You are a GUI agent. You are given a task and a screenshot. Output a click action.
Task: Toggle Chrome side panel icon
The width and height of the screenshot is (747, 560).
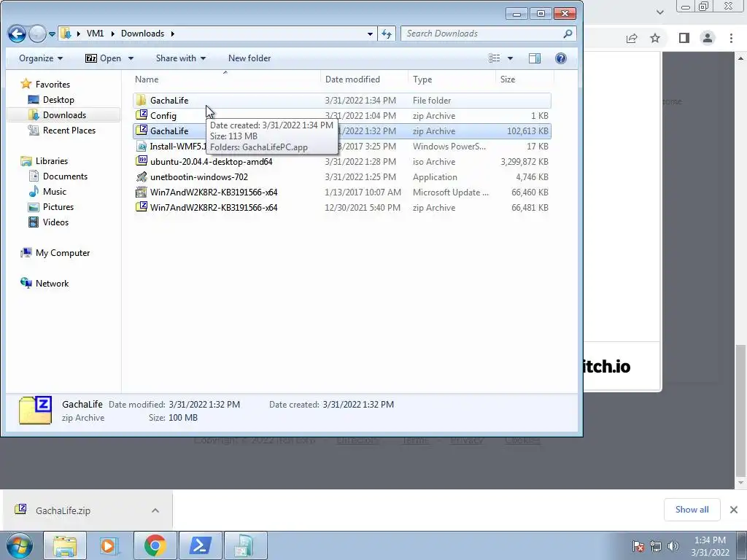684,38
